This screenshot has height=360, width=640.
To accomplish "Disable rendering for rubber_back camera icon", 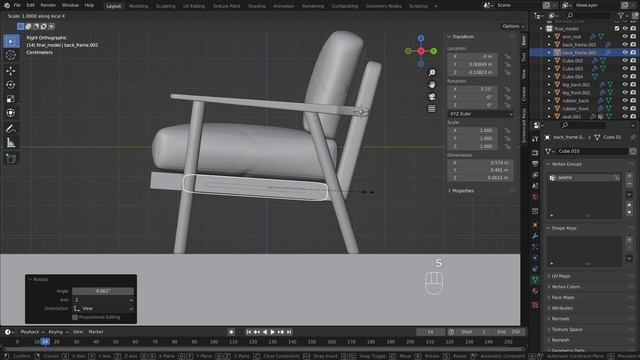I will pyautogui.click(x=633, y=100).
